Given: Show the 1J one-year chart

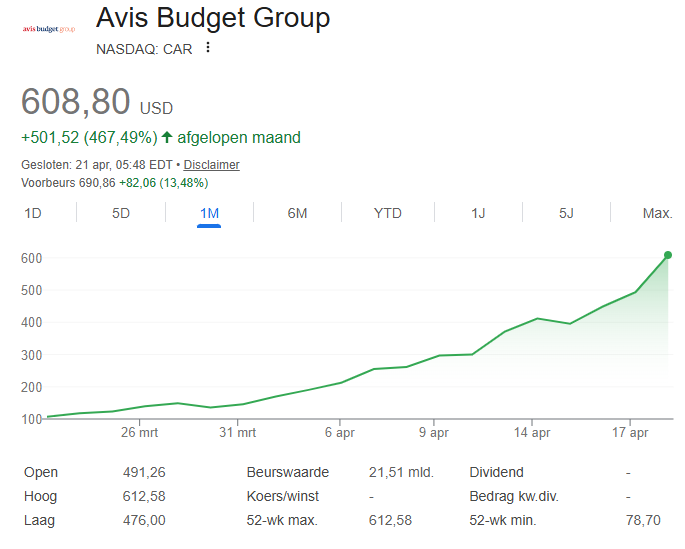Looking at the screenshot, I should [x=478, y=213].
